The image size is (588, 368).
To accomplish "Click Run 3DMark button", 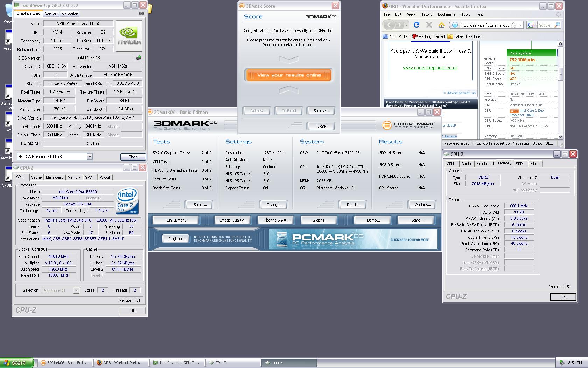I will (175, 220).
